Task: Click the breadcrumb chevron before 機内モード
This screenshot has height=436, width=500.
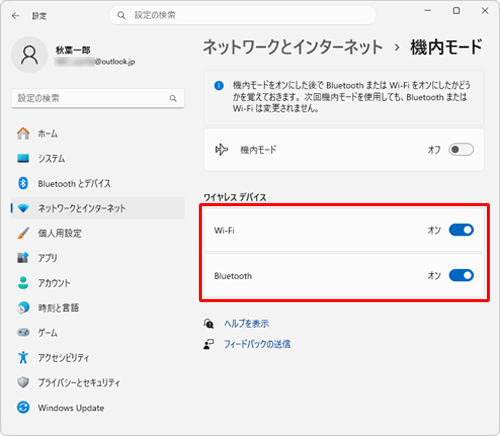Action: tap(397, 48)
